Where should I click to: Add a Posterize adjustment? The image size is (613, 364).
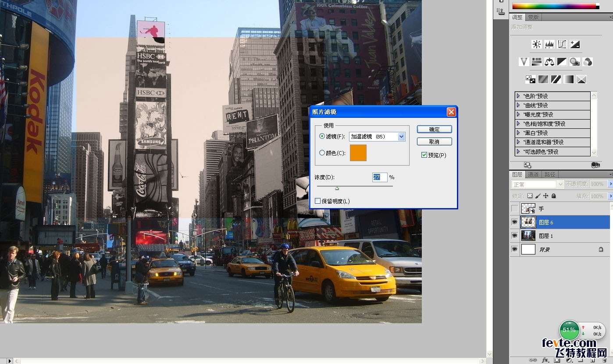543,79
